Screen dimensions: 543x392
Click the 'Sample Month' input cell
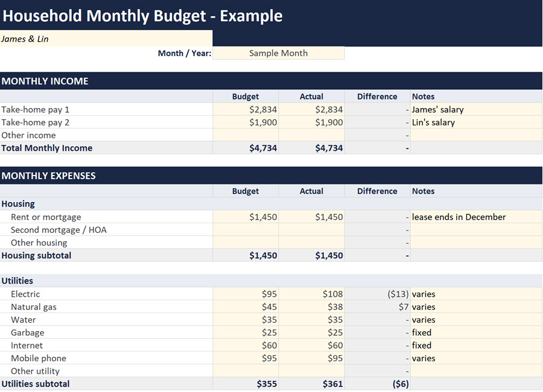278,53
